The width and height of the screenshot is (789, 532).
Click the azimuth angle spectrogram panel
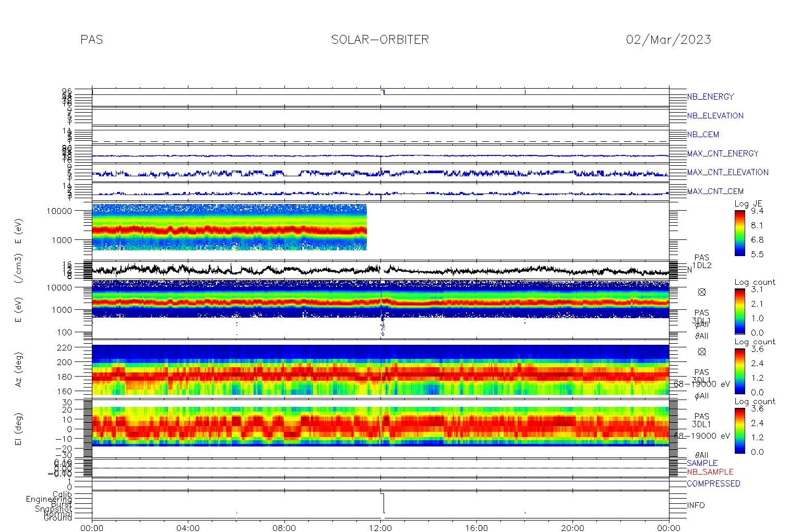[x=380, y=370]
